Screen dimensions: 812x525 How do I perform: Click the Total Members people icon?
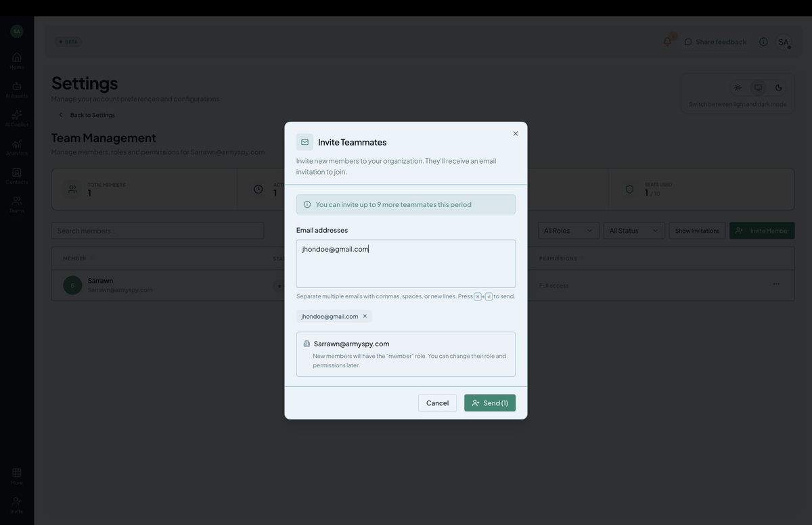[x=72, y=189]
